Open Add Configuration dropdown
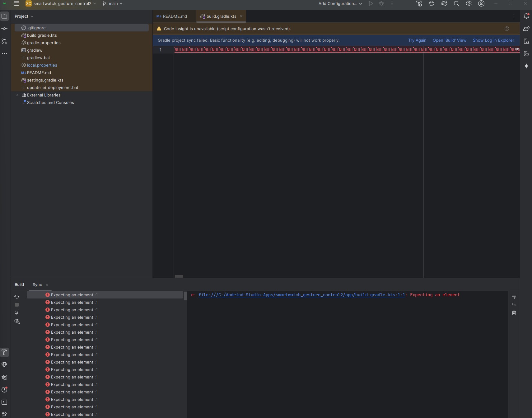This screenshot has height=418, width=532. click(340, 4)
